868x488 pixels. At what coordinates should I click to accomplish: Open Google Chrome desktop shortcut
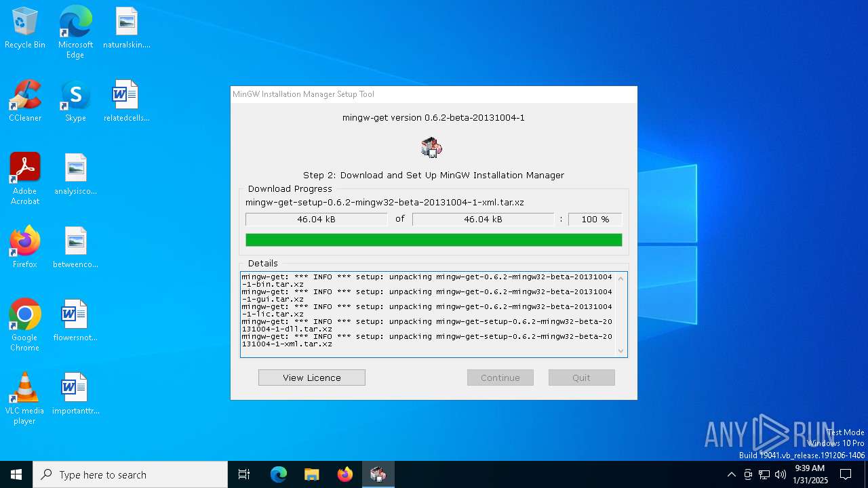click(25, 325)
